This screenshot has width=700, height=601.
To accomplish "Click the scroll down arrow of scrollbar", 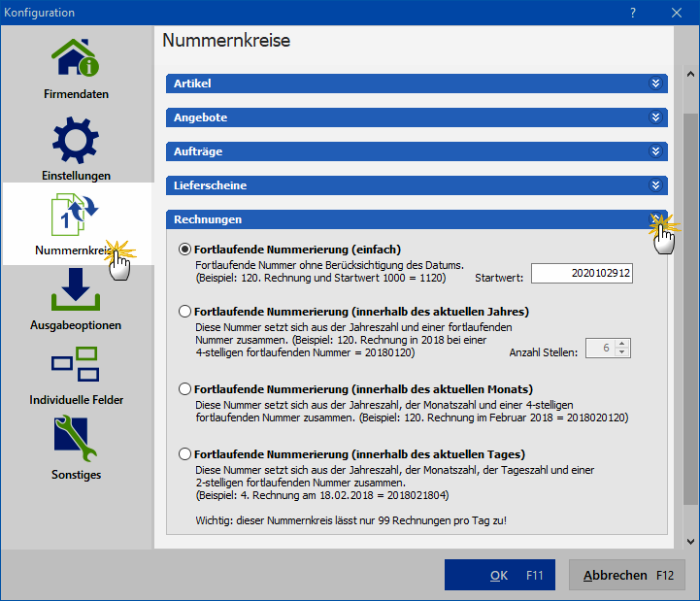I will pyautogui.click(x=690, y=540).
